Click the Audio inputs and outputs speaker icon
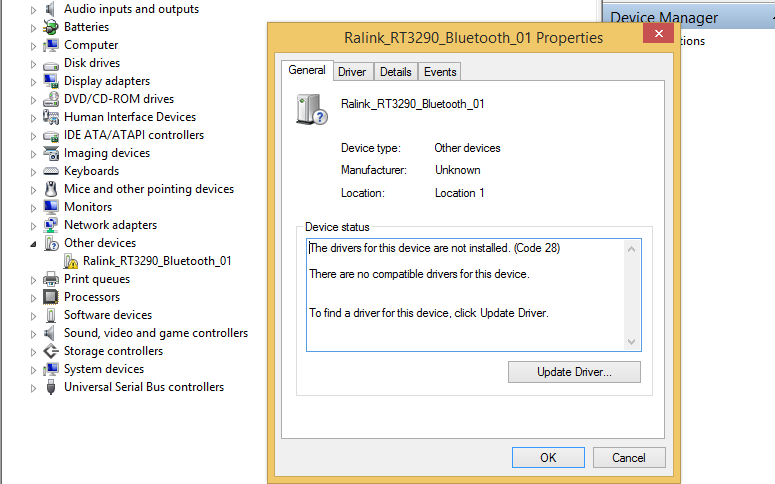The height and width of the screenshot is (484, 775). point(49,9)
